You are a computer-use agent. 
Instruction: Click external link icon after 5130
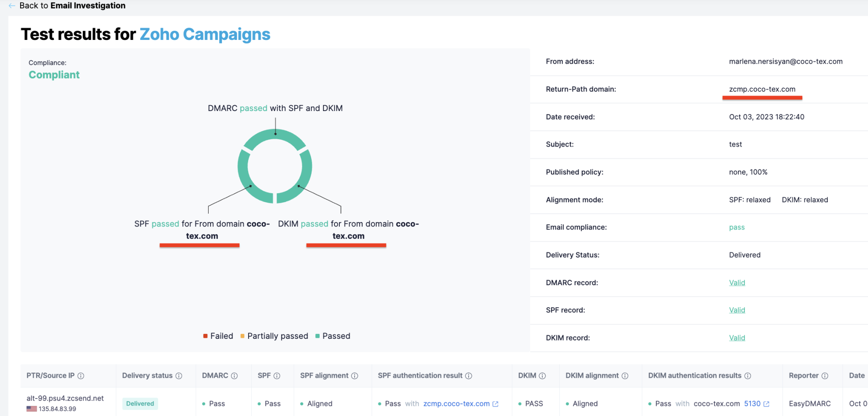(x=766, y=404)
